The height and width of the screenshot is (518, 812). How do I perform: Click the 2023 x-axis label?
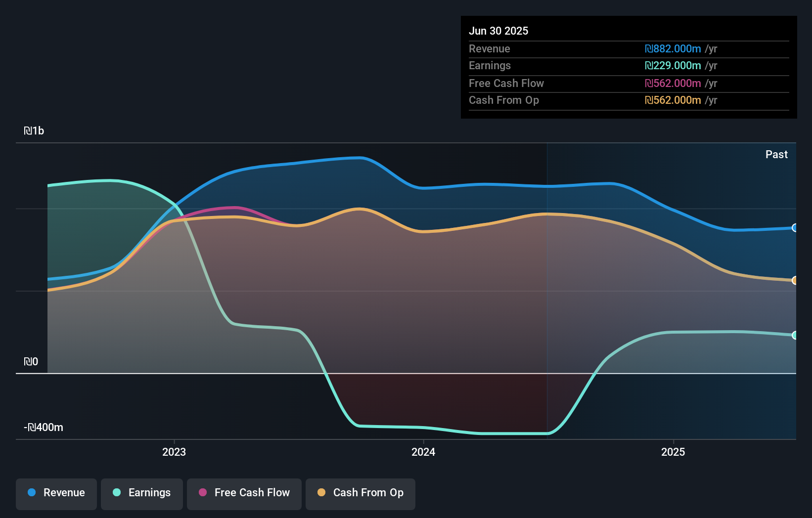tap(174, 452)
